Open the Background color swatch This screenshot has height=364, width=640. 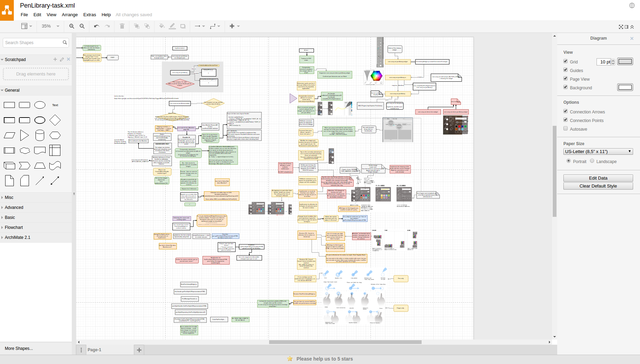pos(625,88)
